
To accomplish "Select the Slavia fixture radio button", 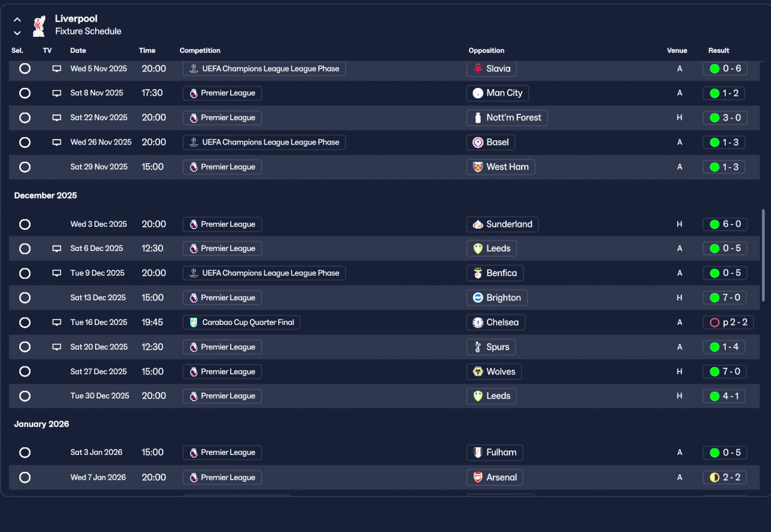I will tap(25, 69).
